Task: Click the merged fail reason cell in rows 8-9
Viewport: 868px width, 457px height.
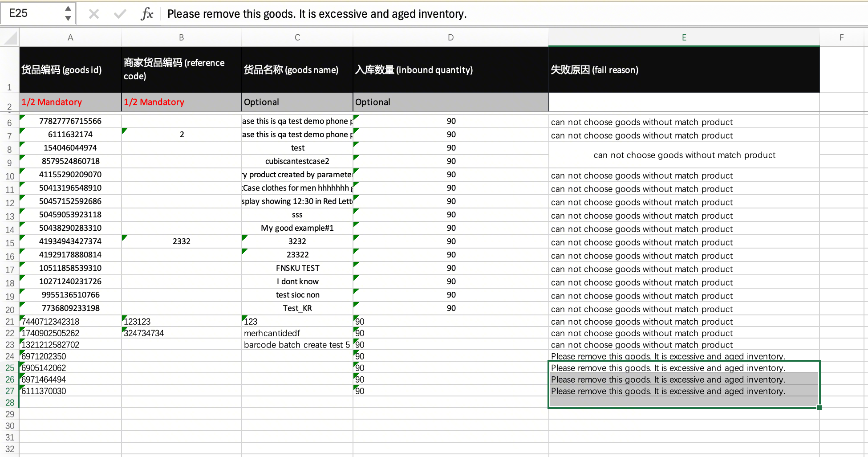Action: click(684, 155)
